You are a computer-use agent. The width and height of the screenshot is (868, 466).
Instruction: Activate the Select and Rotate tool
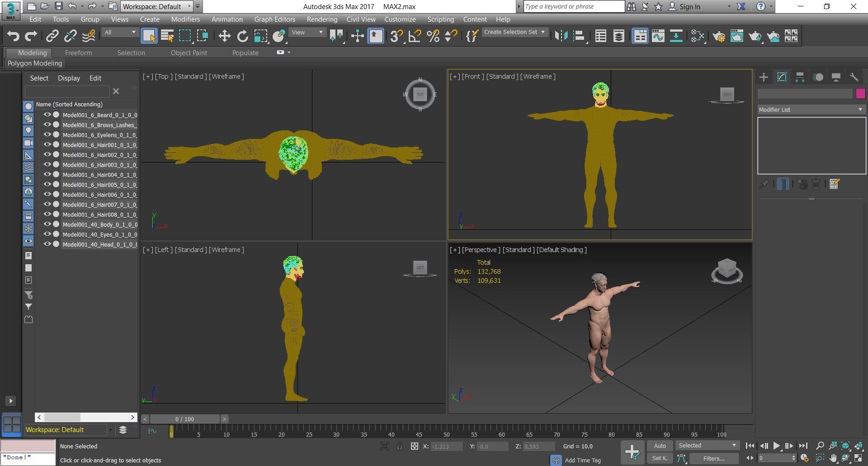[x=242, y=36]
